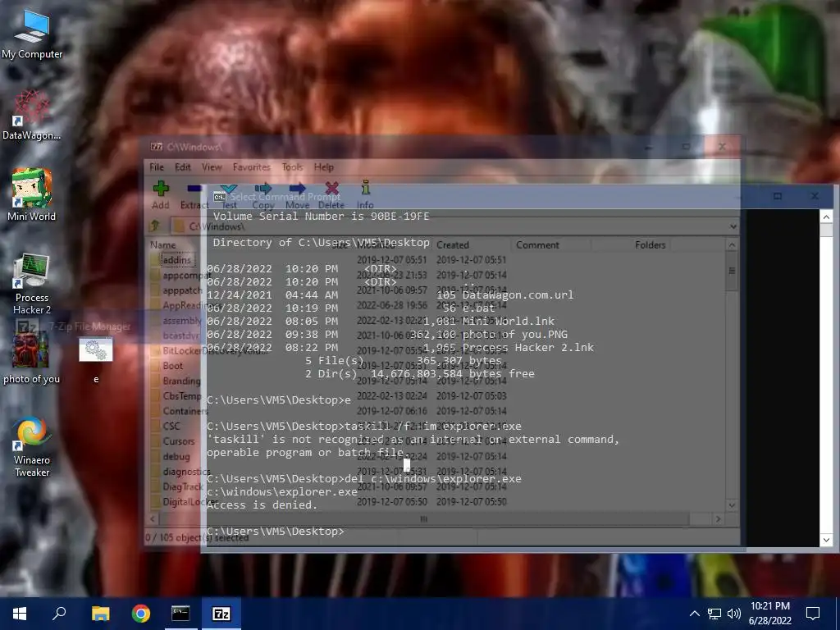Viewport: 840px width, 630px height.
Task: Show hidden system tray icons
Action: 694,614
